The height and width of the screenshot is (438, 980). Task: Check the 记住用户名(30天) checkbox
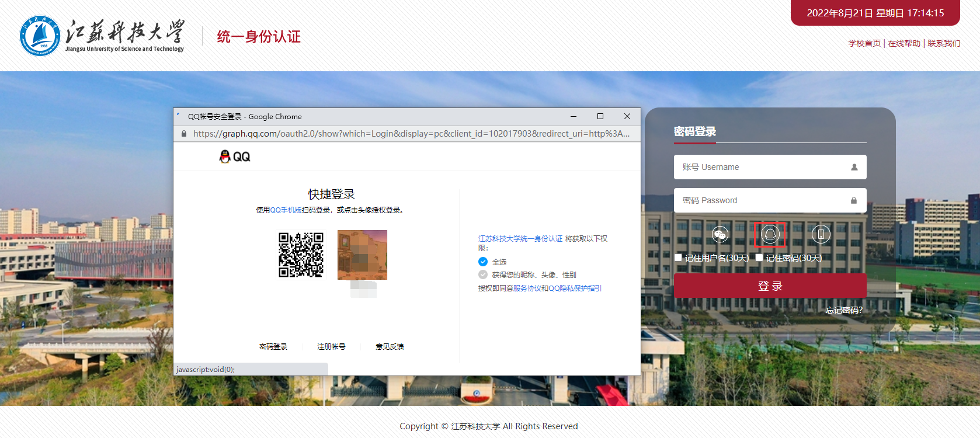tap(678, 258)
